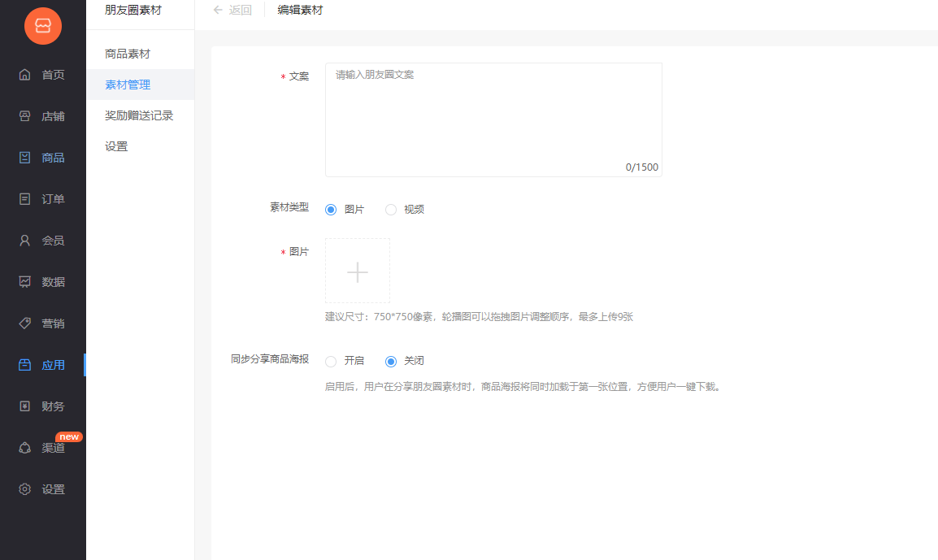Select 视频 material type radio button
The image size is (938, 560).
tap(391, 210)
